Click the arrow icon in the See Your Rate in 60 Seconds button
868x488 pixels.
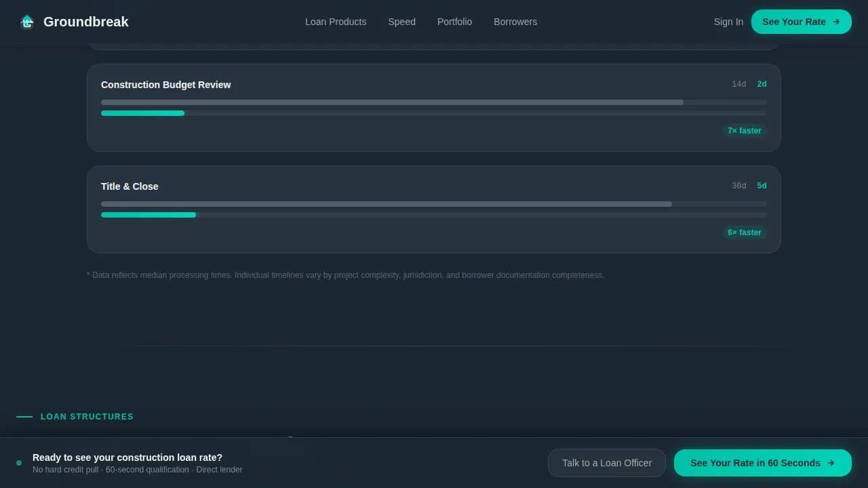(831, 463)
